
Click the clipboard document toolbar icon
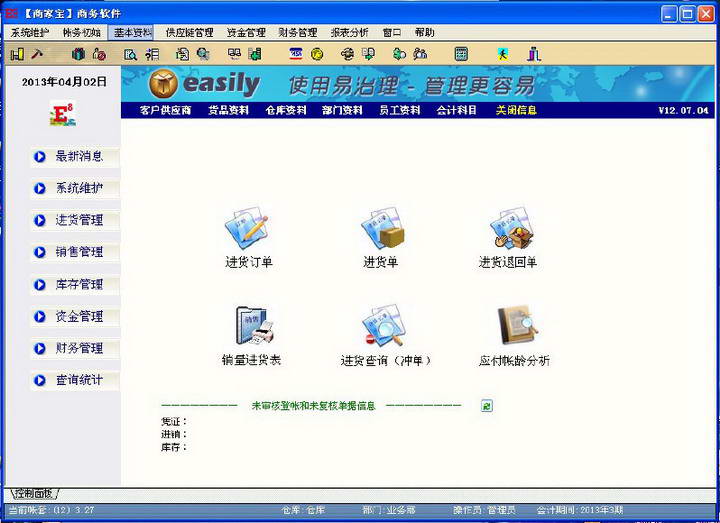(x=182, y=54)
